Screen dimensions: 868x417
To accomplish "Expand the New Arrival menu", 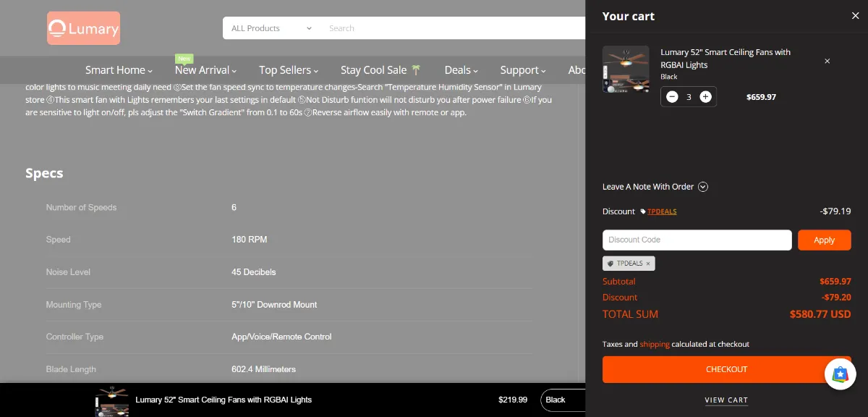I will point(206,70).
